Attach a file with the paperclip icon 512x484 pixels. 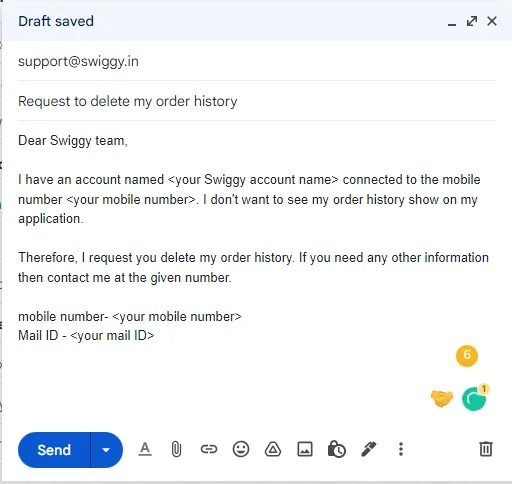(x=176, y=449)
